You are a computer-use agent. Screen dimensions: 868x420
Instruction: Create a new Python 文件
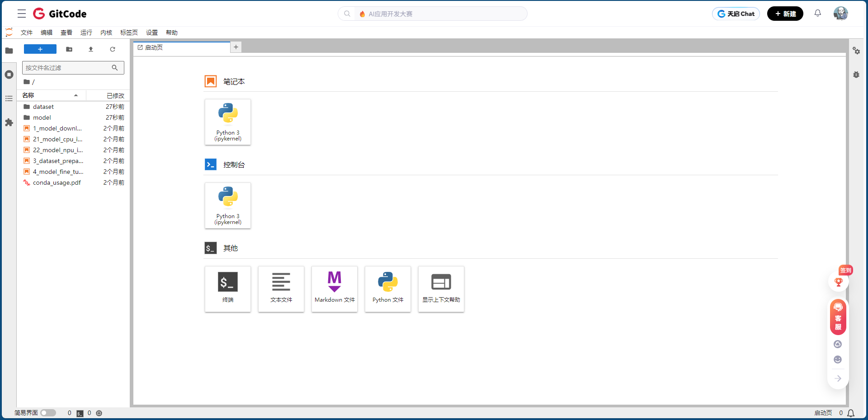pos(388,289)
